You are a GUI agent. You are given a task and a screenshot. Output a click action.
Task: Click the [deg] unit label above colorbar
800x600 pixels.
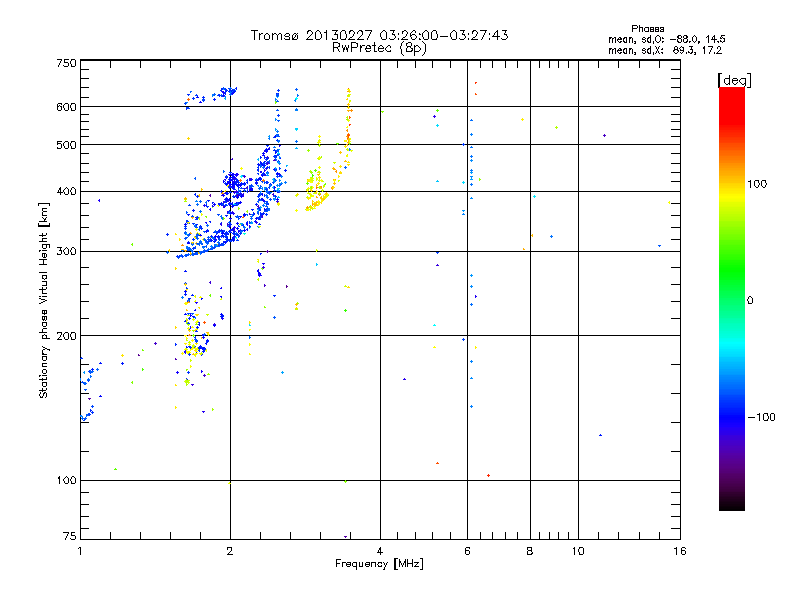(734, 79)
